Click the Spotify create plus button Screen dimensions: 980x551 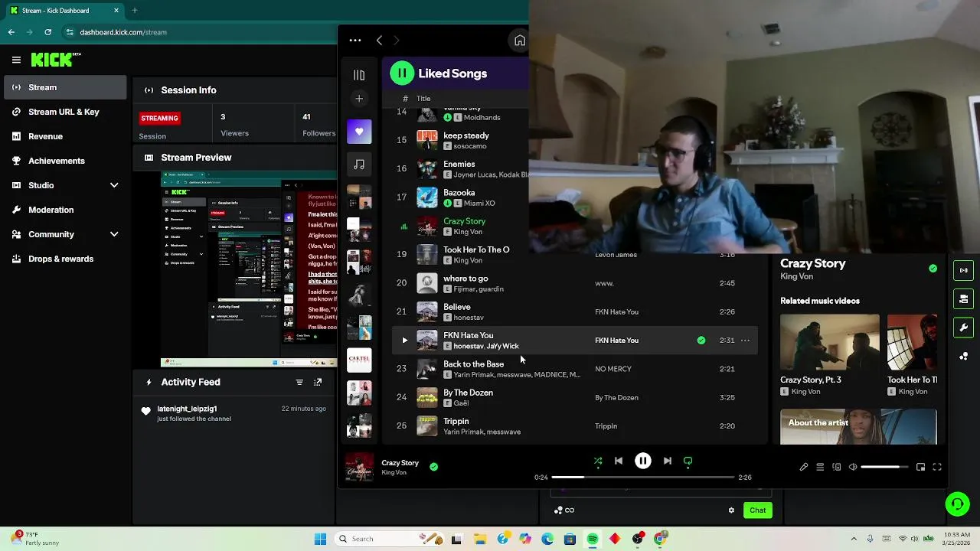pyautogui.click(x=359, y=99)
